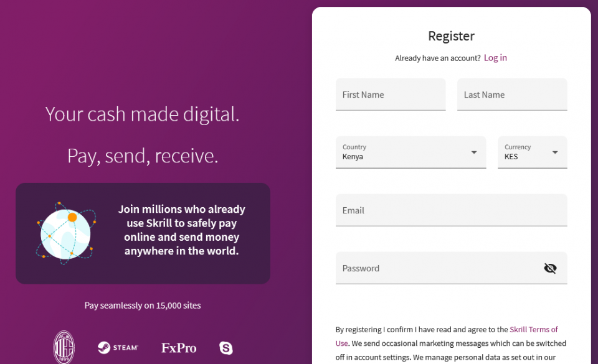This screenshot has width=598, height=364.
Task: Toggle password visibility eye icon
Action: pos(550,268)
